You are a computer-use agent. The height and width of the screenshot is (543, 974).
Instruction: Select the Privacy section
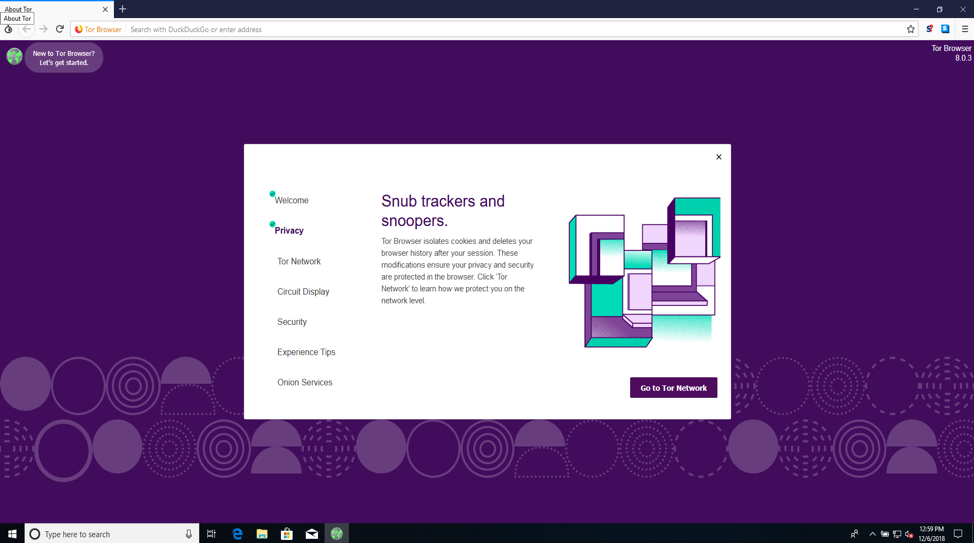coord(289,230)
